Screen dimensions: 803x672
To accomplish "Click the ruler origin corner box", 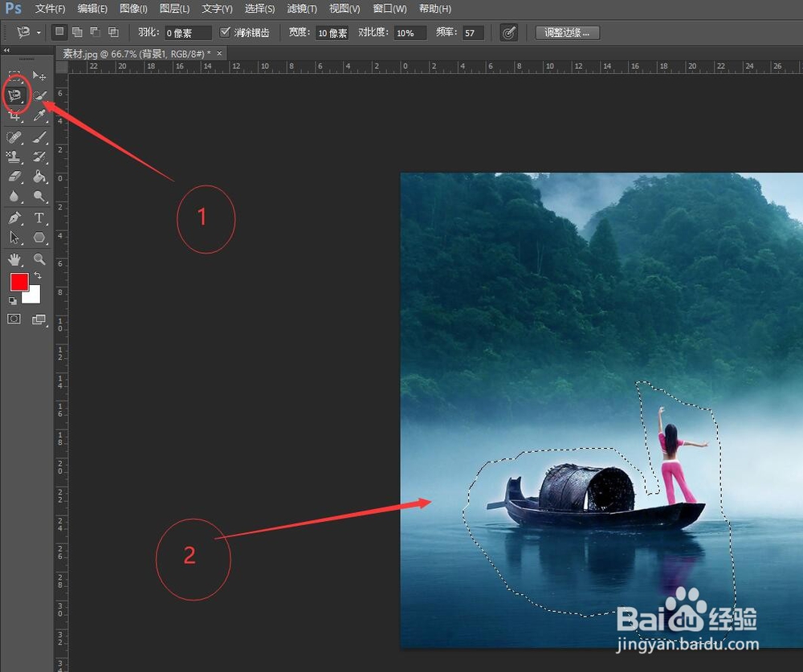I will coord(62,67).
